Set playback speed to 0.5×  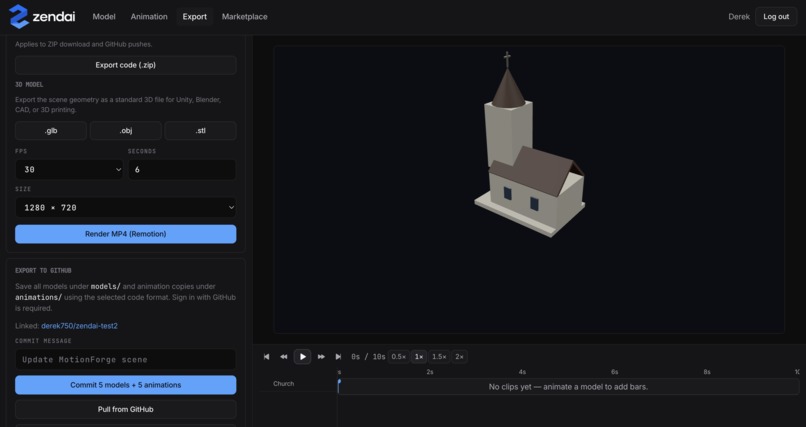(398, 357)
